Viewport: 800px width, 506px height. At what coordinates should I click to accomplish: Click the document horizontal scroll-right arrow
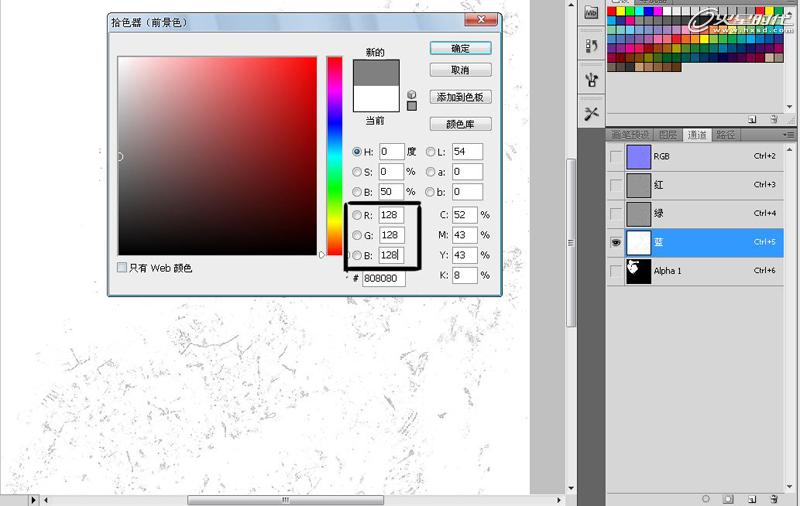point(559,500)
